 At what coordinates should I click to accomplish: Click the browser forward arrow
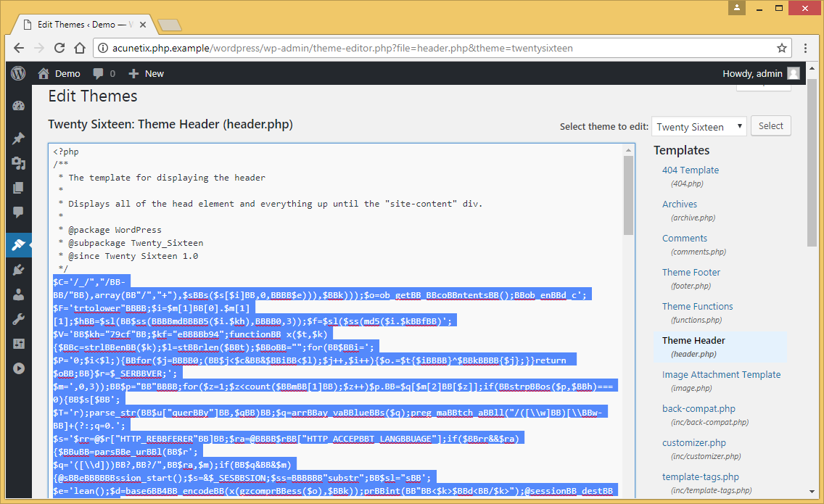pyautogui.click(x=39, y=48)
